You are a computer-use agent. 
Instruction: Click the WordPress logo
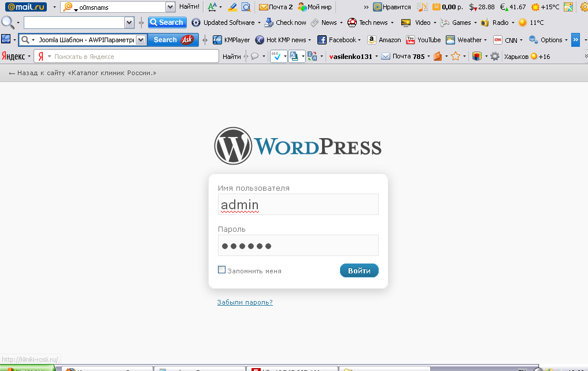coord(298,146)
